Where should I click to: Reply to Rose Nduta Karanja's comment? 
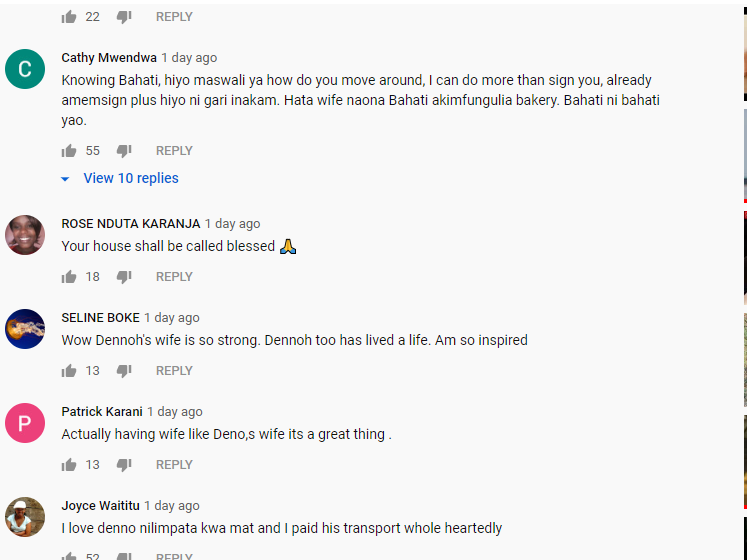click(174, 276)
